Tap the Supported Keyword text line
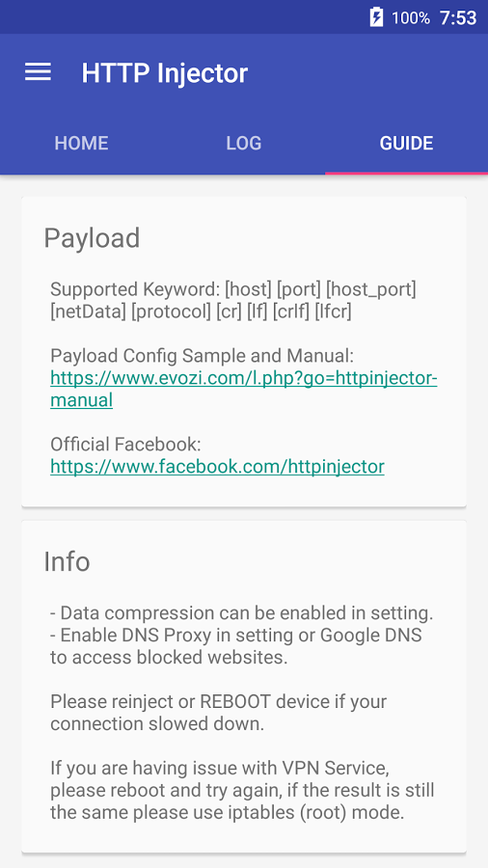The height and width of the screenshot is (868, 488). [233, 300]
